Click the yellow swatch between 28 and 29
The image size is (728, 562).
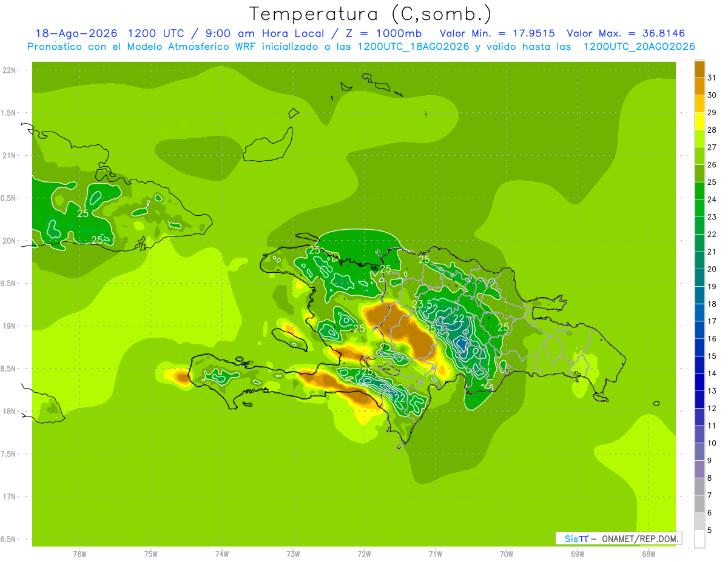coord(699,121)
